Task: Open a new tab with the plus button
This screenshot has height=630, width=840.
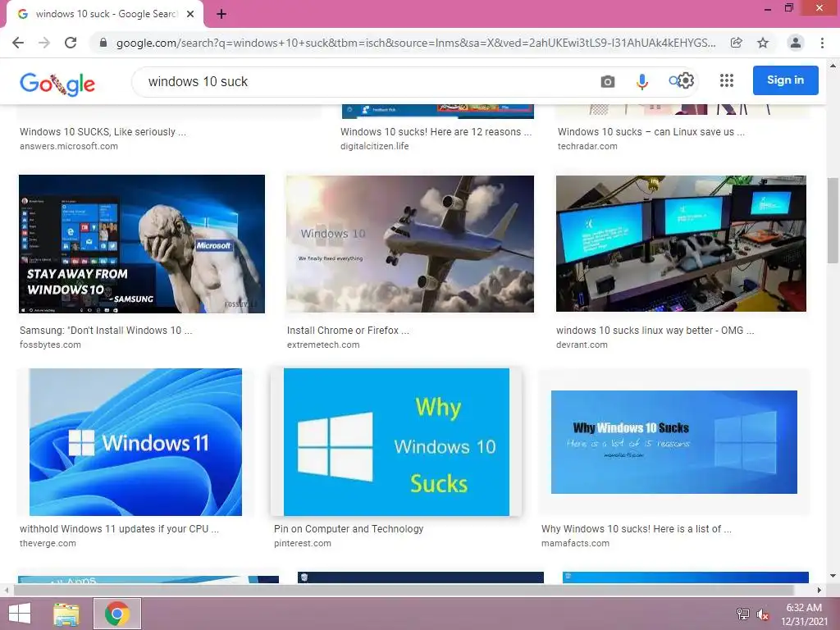Action: coord(221,14)
